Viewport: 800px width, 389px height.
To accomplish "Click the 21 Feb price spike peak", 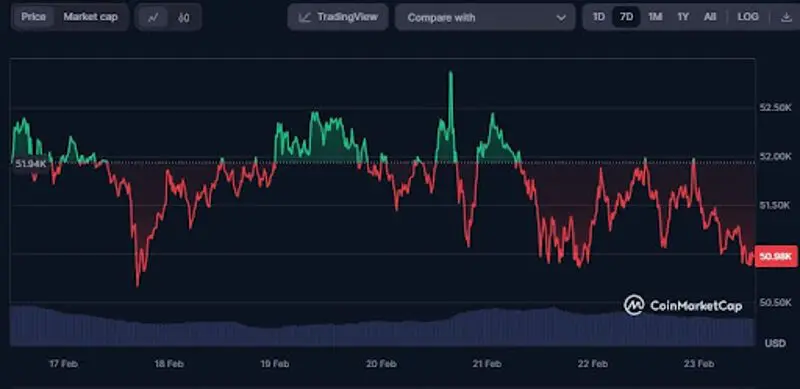I will 451,73.
